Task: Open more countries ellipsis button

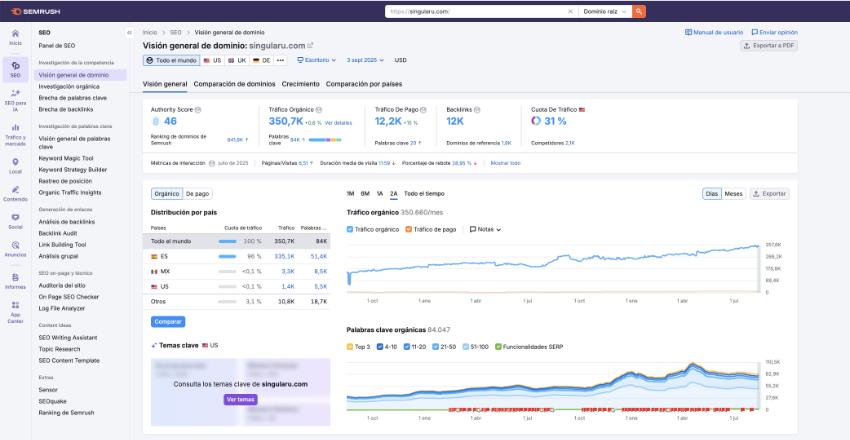Action: click(x=280, y=60)
